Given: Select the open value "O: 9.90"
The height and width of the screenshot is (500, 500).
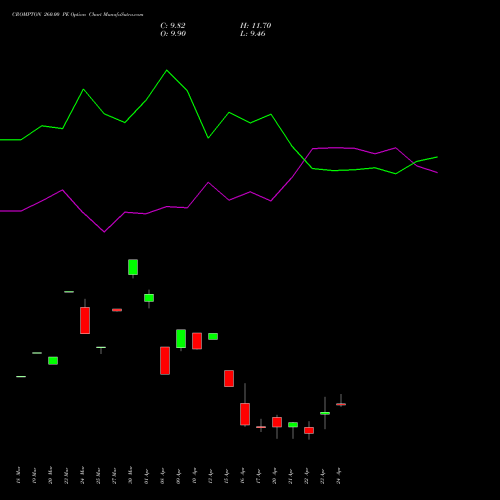Looking at the screenshot, I should click(x=173, y=34).
